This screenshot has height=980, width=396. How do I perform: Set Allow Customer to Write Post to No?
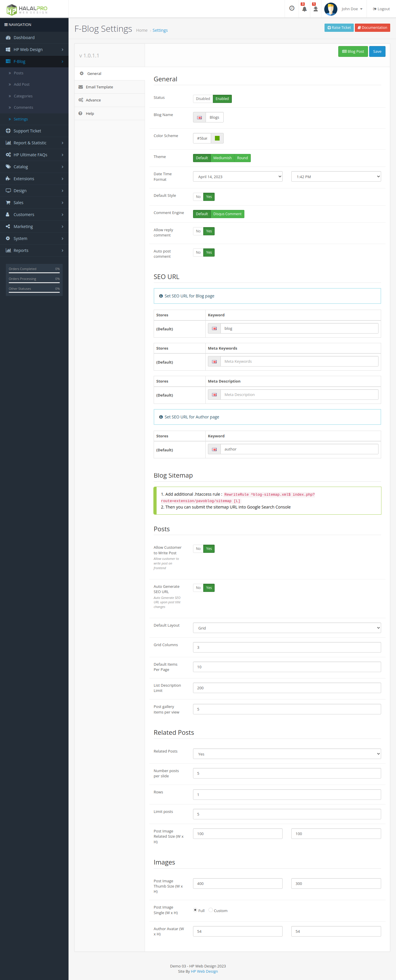(198, 548)
